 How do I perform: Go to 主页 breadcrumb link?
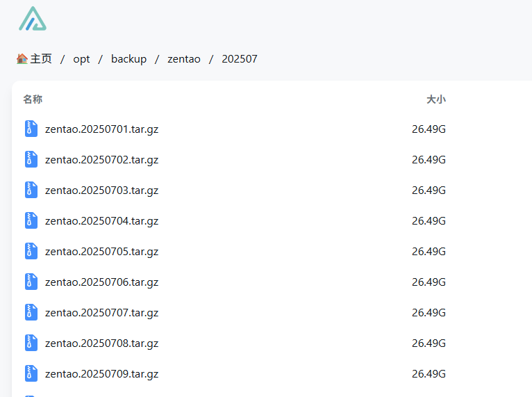click(41, 59)
